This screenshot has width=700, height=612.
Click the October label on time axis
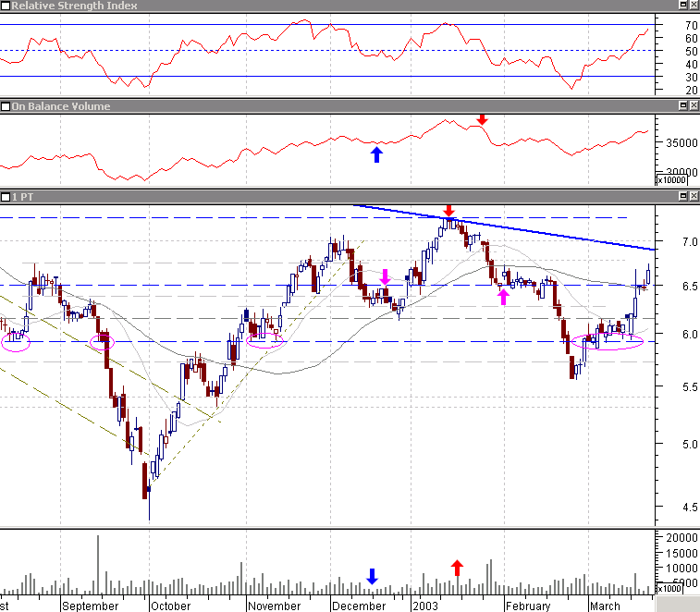tap(170, 606)
